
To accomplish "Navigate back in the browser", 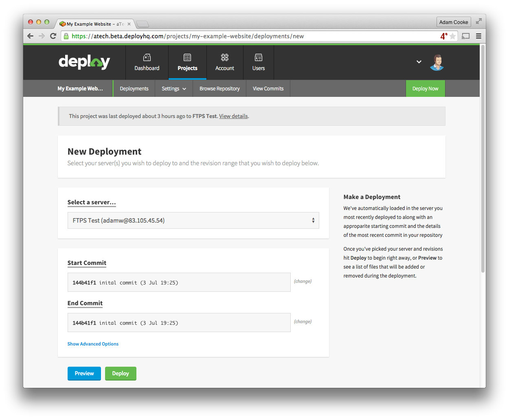I will pos(31,36).
